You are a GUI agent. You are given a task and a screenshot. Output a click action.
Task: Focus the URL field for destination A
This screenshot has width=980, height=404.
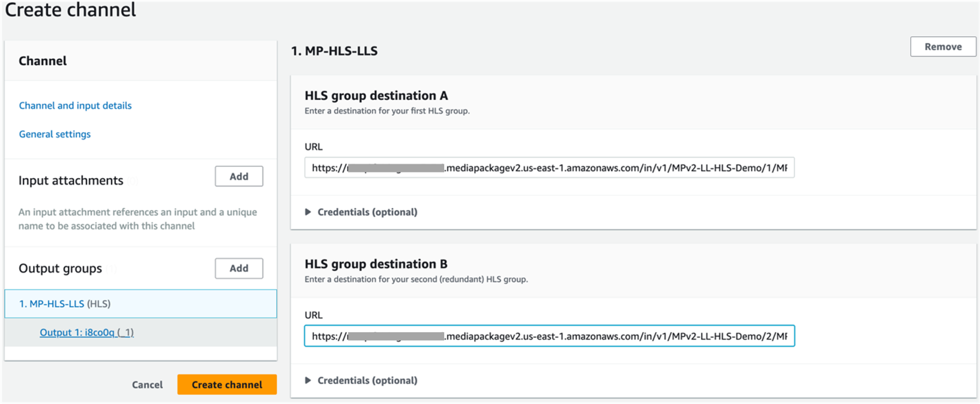(549, 168)
